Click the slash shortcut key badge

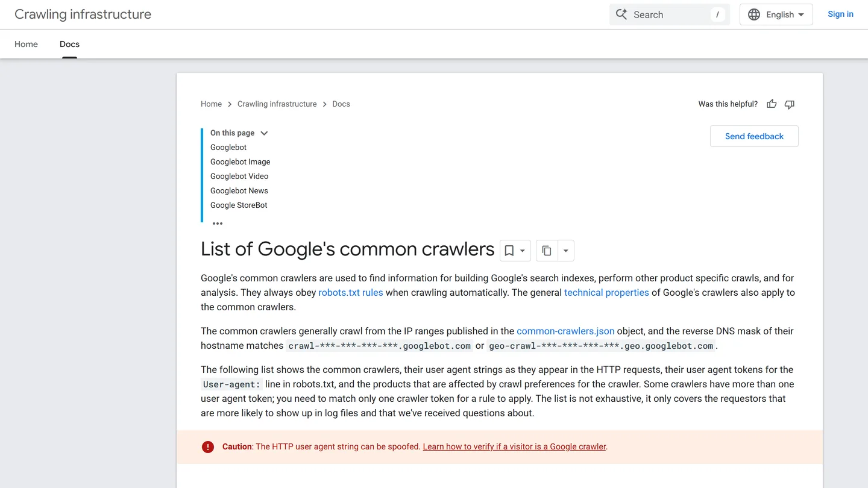[717, 14]
